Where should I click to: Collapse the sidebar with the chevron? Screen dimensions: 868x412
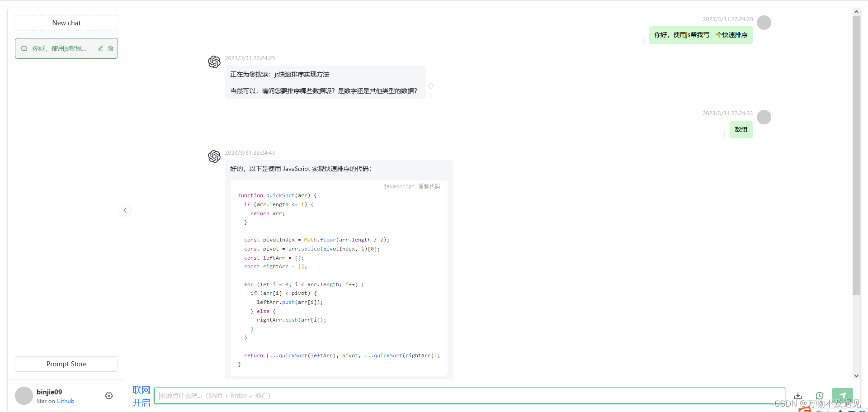click(x=125, y=210)
